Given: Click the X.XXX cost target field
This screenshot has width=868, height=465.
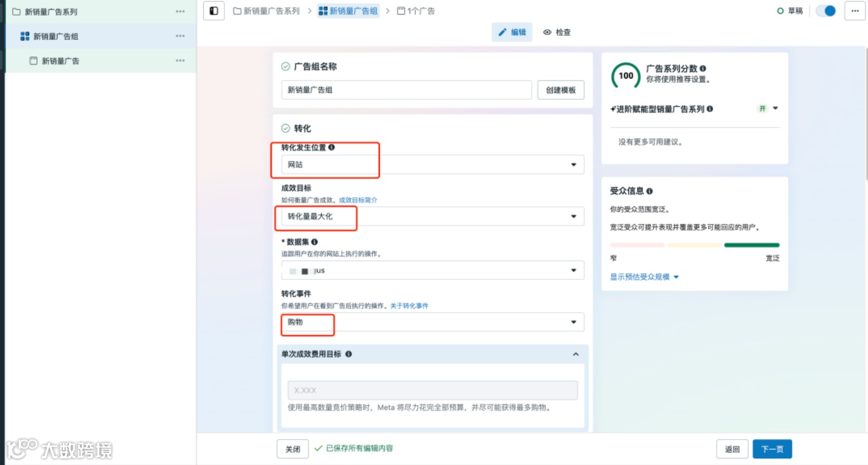Looking at the screenshot, I should [432, 391].
